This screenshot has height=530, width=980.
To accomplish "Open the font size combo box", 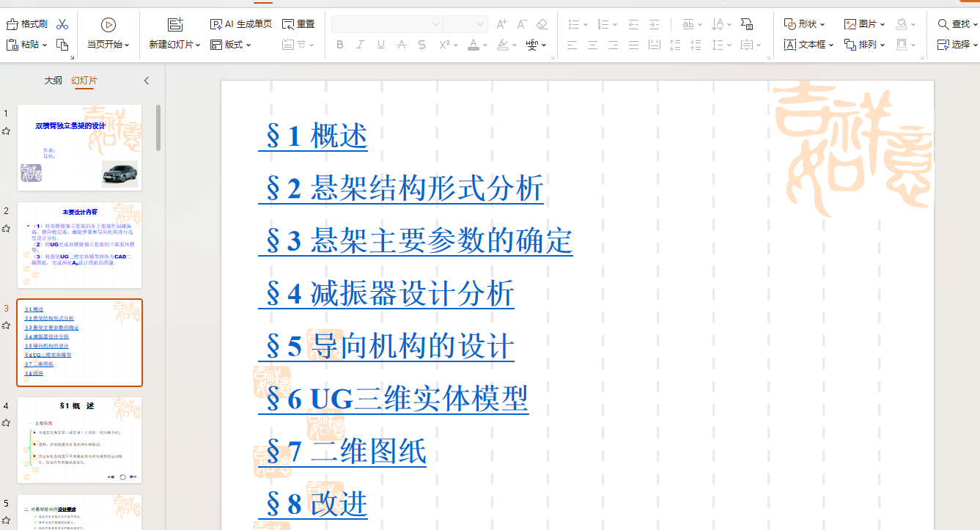I will tap(465, 24).
